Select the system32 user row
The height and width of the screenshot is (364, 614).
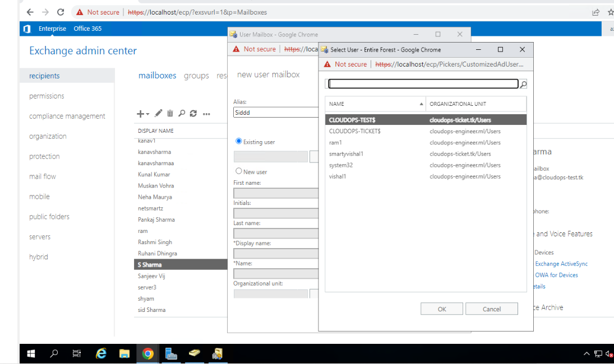pos(426,165)
